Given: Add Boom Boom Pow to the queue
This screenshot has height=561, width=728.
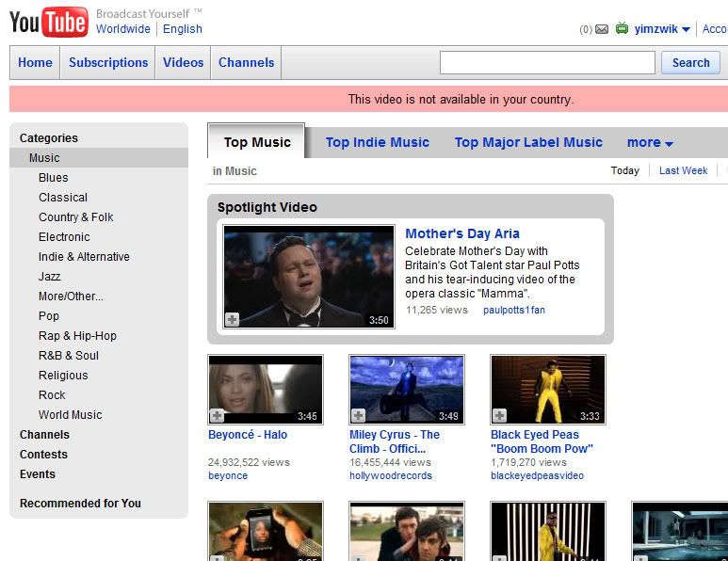Looking at the screenshot, I should coord(499,415).
